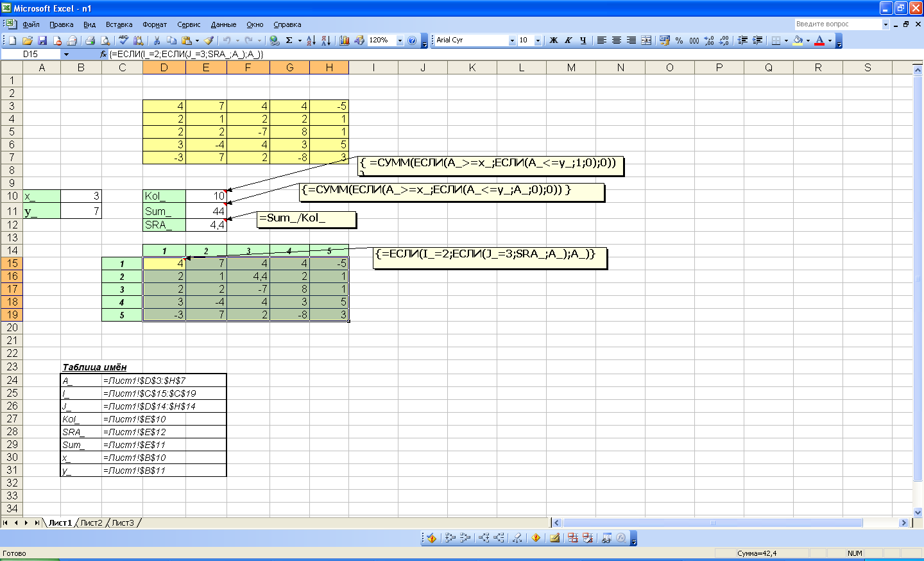Switch to the Лист2 sheet tab
Image resolution: width=924 pixels, height=561 pixels.
tap(91, 523)
